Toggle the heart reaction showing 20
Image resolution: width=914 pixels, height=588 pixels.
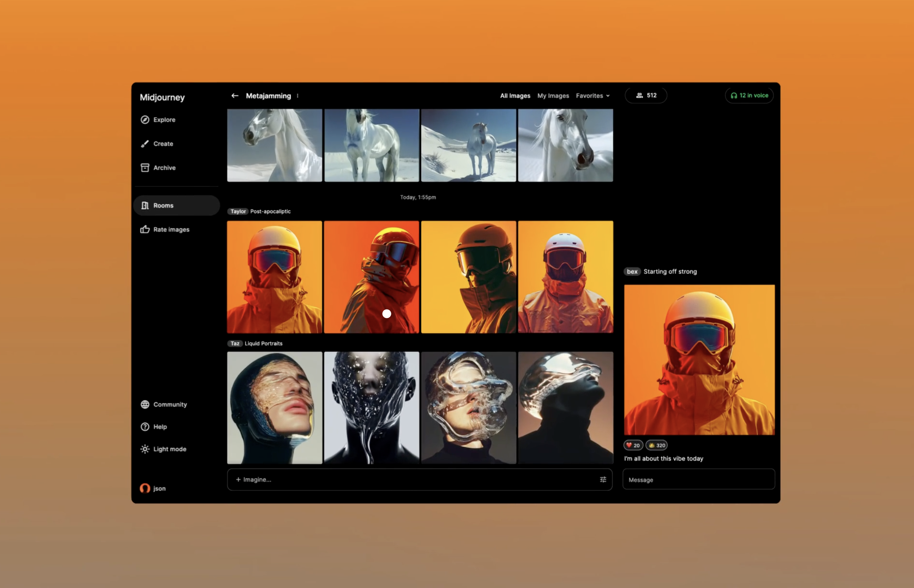tap(633, 445)
